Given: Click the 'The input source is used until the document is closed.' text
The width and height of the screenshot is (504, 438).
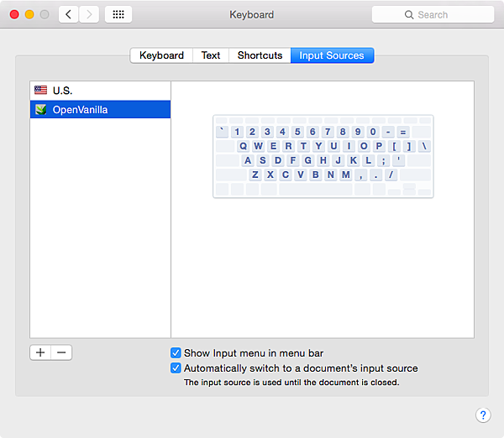Looking at the screenshot, I should pyautogui.click(x=291, y=383).
